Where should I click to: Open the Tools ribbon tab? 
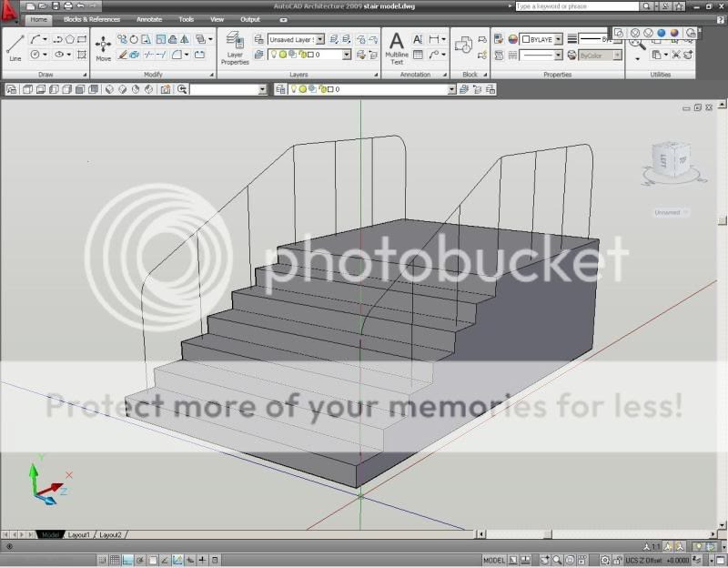187,19
